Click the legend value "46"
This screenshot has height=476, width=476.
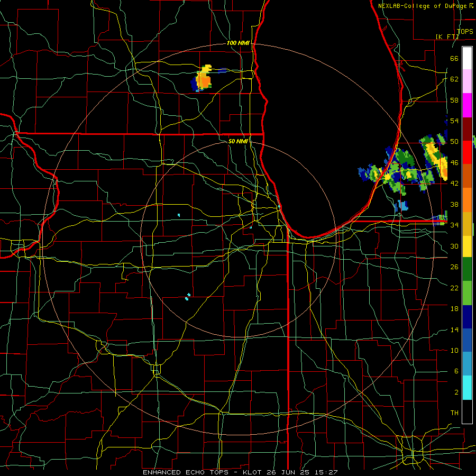coord(454,163)
